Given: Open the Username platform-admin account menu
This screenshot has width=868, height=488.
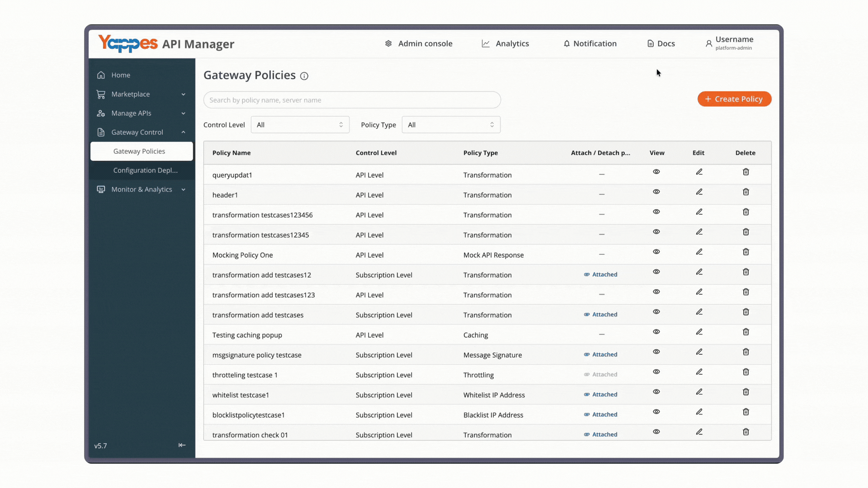Looking at the screenshot, I should [729, 43].
